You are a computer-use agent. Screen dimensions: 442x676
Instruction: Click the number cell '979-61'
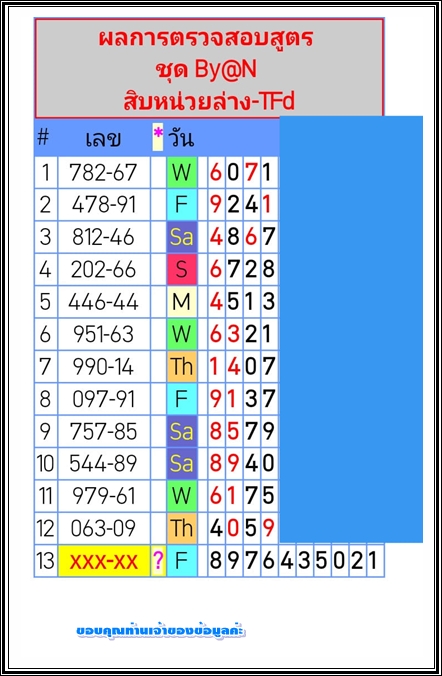pyautogui.click(x=103, y=496)
